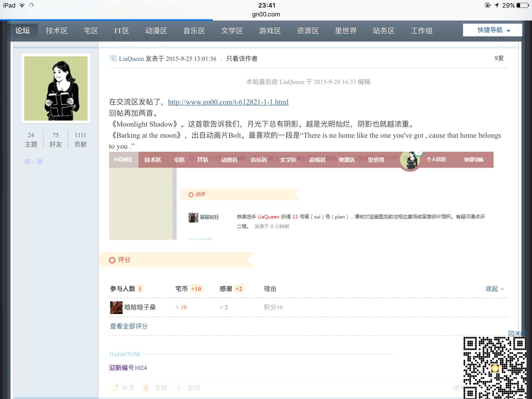
Task: Tap gn00.com in the address bar
Action: click(266, 14)
